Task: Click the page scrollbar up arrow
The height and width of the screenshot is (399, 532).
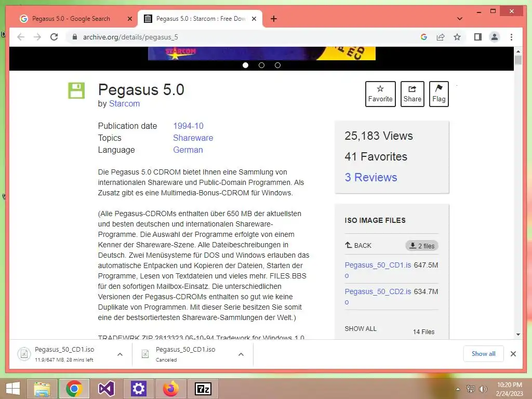Action: pyautogui.click(x=518, y=51)
